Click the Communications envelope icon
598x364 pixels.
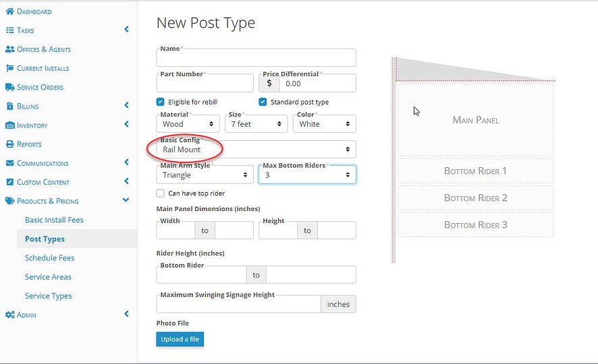pos(10,163)
